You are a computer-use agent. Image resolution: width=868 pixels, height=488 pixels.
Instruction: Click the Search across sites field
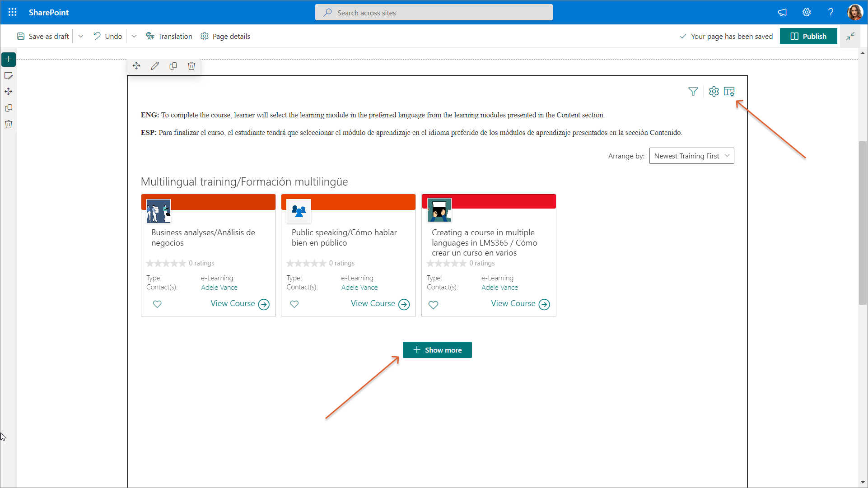(434, 13)
